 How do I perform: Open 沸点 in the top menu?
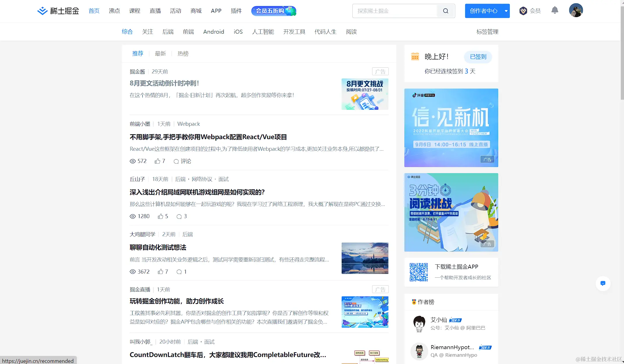114,11
